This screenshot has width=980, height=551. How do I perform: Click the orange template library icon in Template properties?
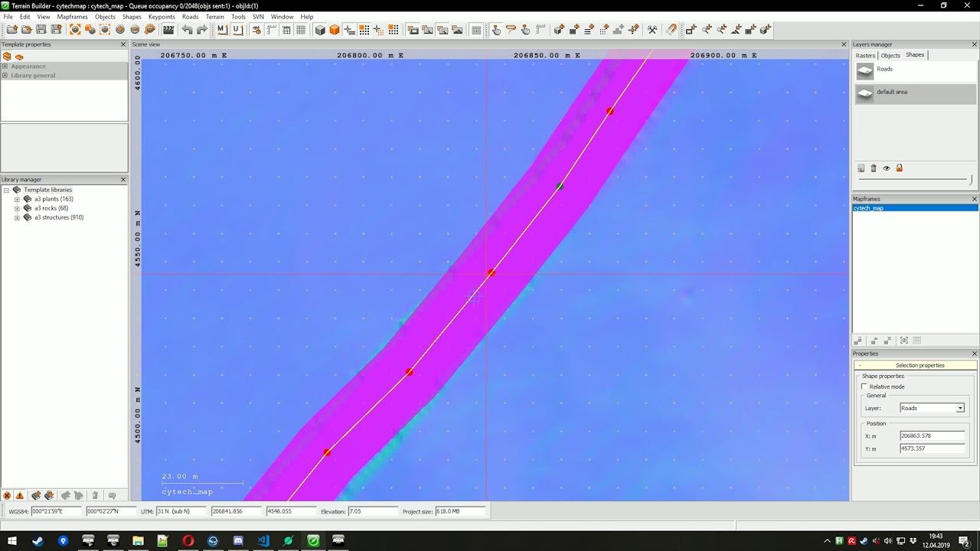coord(7,57)
